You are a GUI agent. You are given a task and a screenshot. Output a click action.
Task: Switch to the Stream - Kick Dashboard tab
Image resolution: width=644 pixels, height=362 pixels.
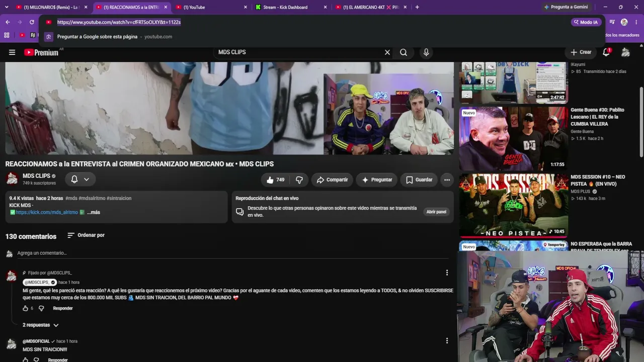(x=291, y=7)
